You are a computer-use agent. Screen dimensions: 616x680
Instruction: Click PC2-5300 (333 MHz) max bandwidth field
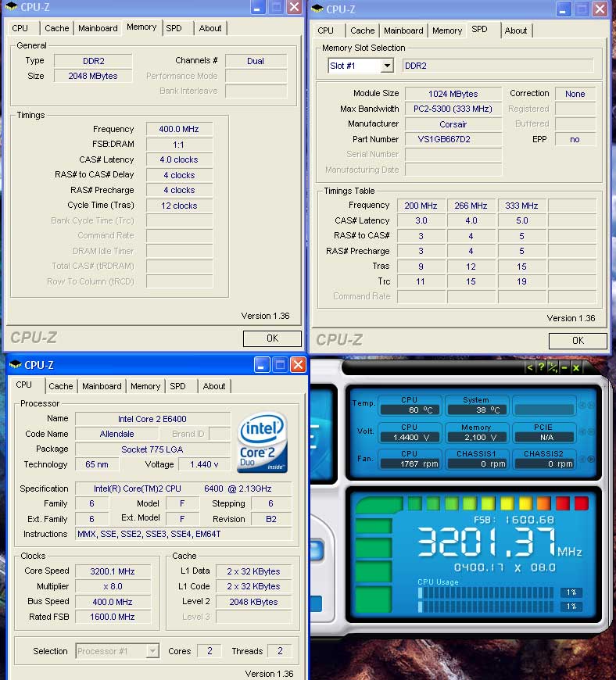coord(453,109)
